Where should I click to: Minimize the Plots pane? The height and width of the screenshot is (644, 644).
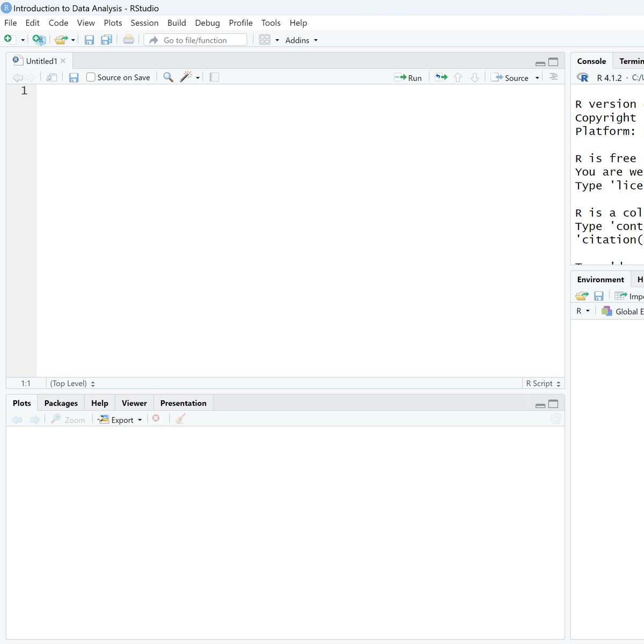click(x=540, y=405)
